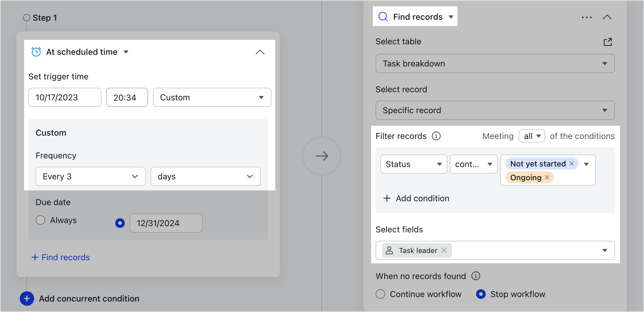Viewport: 644px width, 312px height.
Task: Open Select table in a new window
Action: pyautogui.click(x=607, y=42)
